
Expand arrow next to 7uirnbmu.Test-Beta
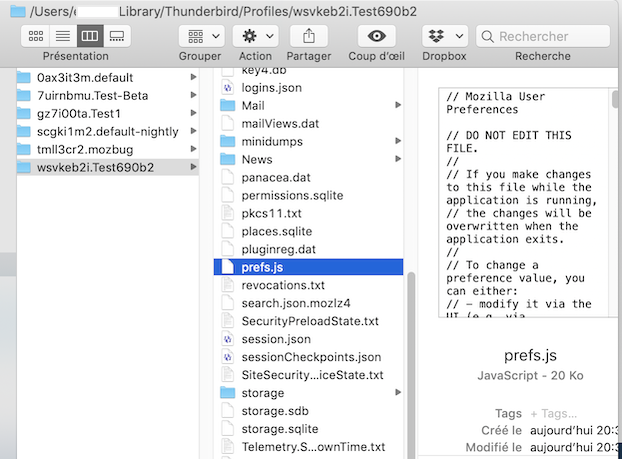tap(193, 95)
